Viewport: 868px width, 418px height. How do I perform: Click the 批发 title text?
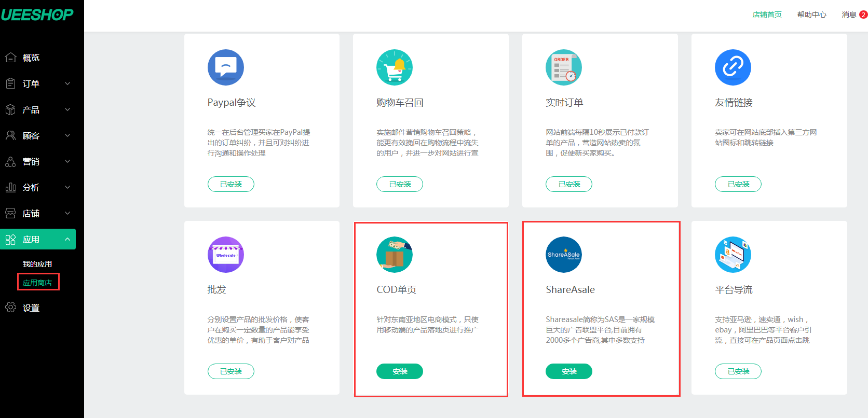216,290
